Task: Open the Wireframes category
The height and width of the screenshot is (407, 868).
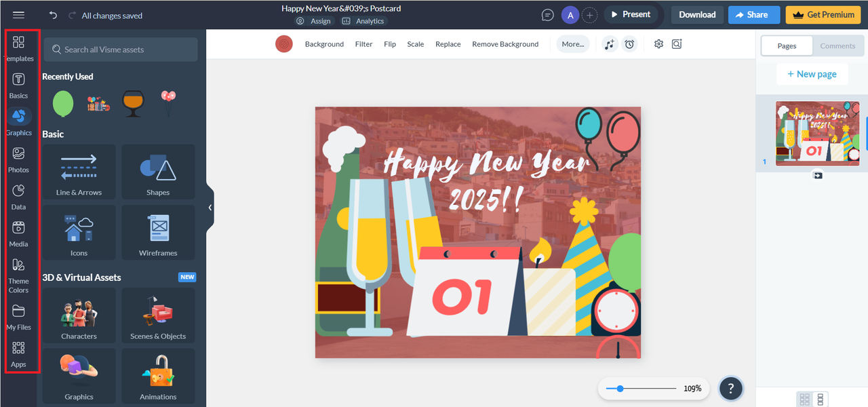Action: (x=158, y=233)
